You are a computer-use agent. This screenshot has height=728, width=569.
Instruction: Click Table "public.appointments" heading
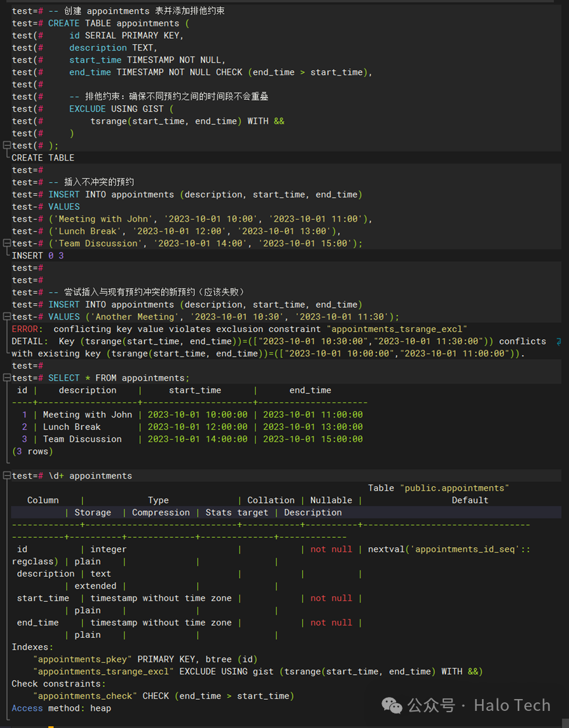click(x=438, y=488)
